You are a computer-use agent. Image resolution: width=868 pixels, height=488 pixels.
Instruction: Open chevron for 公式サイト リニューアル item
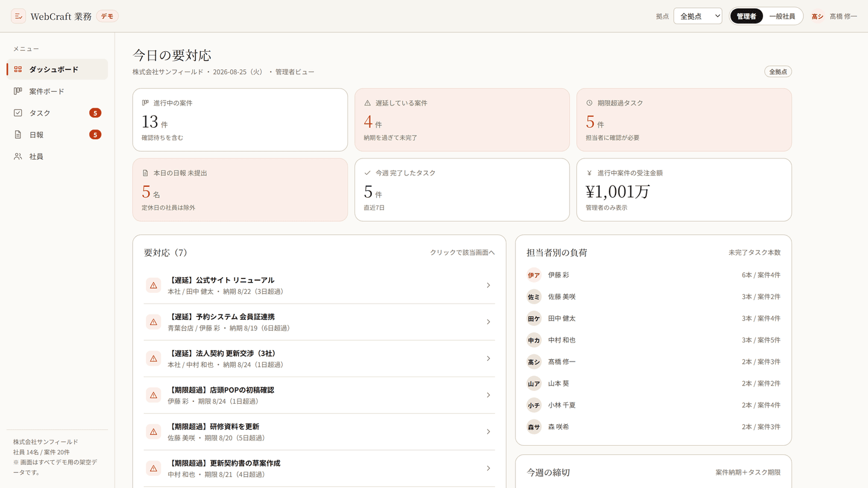point(488,286)
